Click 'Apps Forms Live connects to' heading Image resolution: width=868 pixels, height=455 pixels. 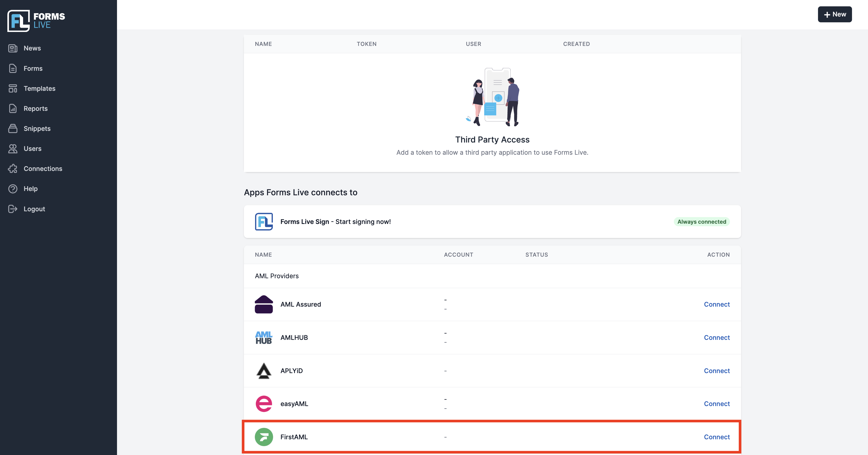click(301, 193)
